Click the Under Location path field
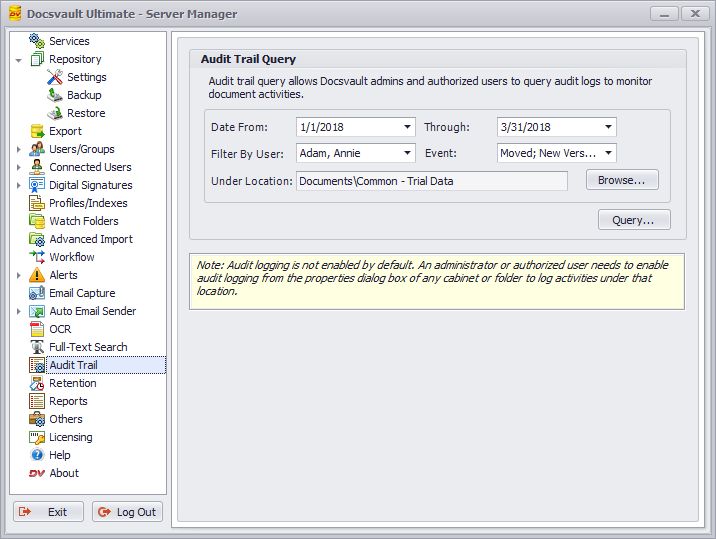Screen dimensions: 716x539 click(x=432, y=181)
